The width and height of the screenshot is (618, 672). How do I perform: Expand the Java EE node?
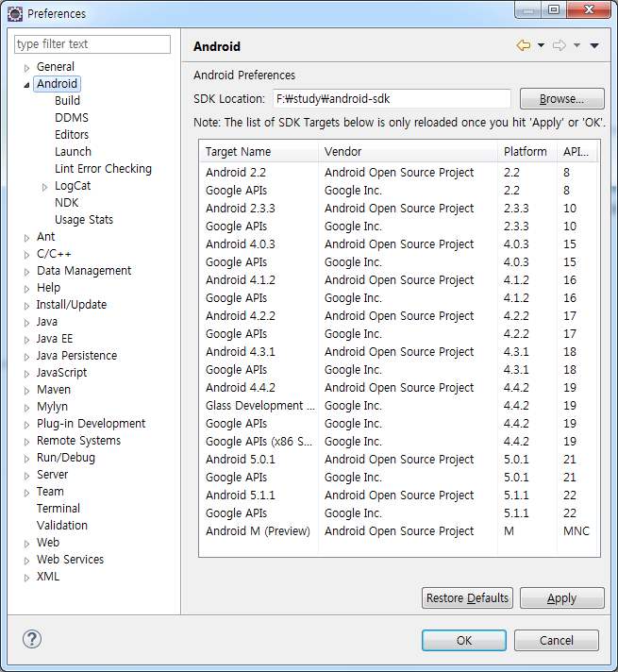(x=26, y=340)
